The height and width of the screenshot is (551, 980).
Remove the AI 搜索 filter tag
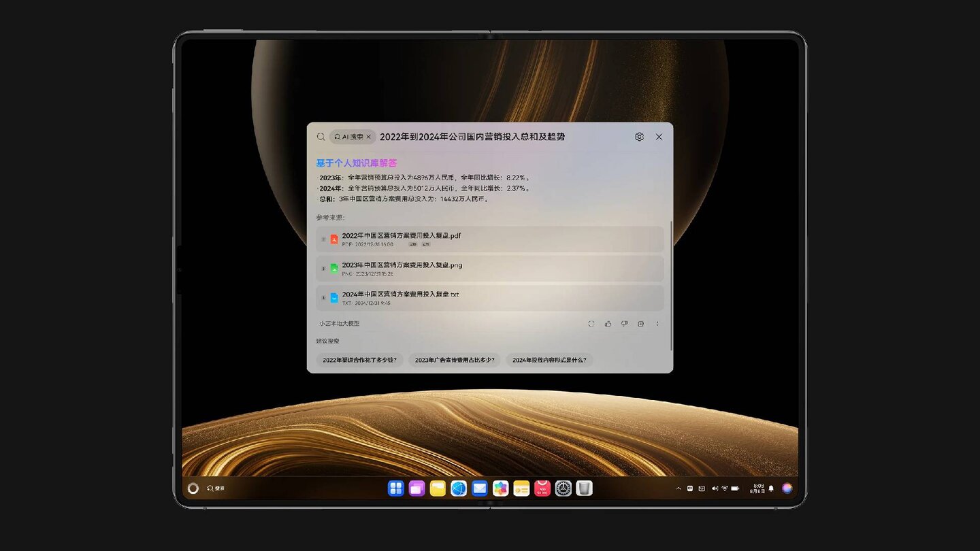click(x=367, y=137)
